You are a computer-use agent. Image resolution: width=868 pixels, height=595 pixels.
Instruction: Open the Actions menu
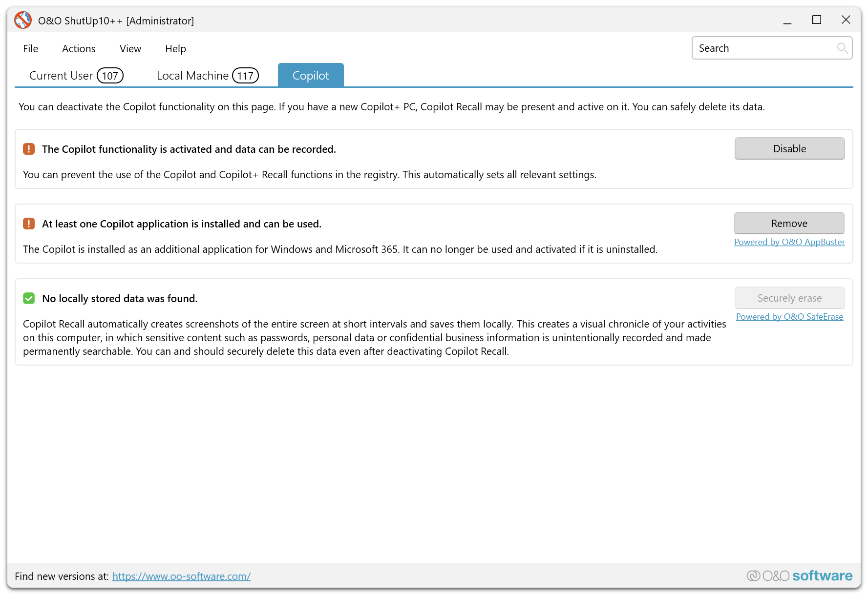pos(79,49)
